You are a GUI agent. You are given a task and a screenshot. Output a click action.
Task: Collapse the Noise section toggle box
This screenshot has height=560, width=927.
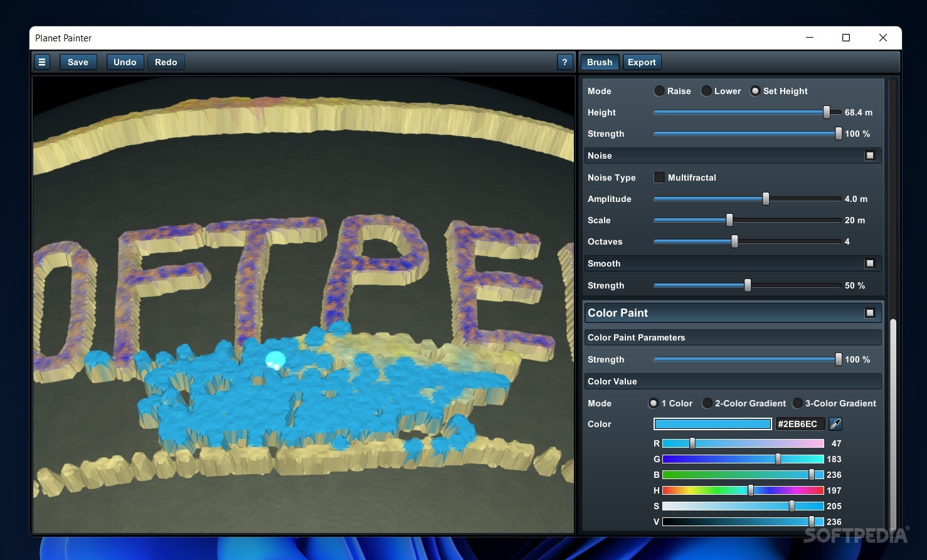pyautogui.click(x=870, y=156)
